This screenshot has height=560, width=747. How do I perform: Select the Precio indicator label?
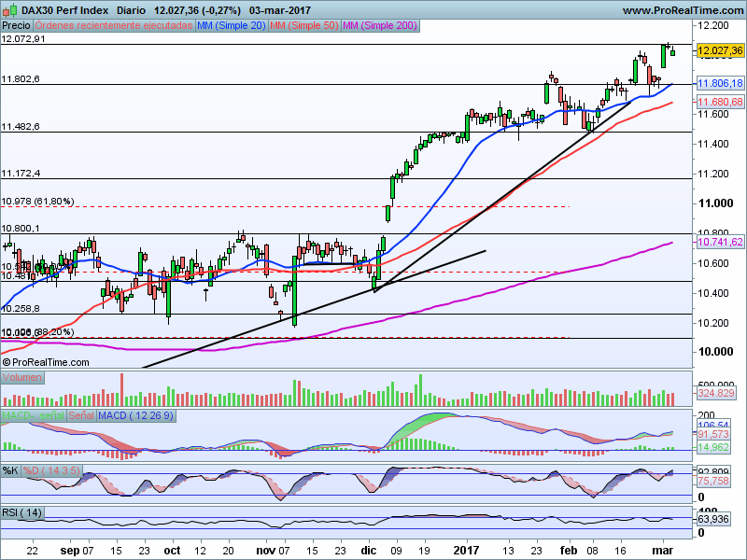pos(16,26)
